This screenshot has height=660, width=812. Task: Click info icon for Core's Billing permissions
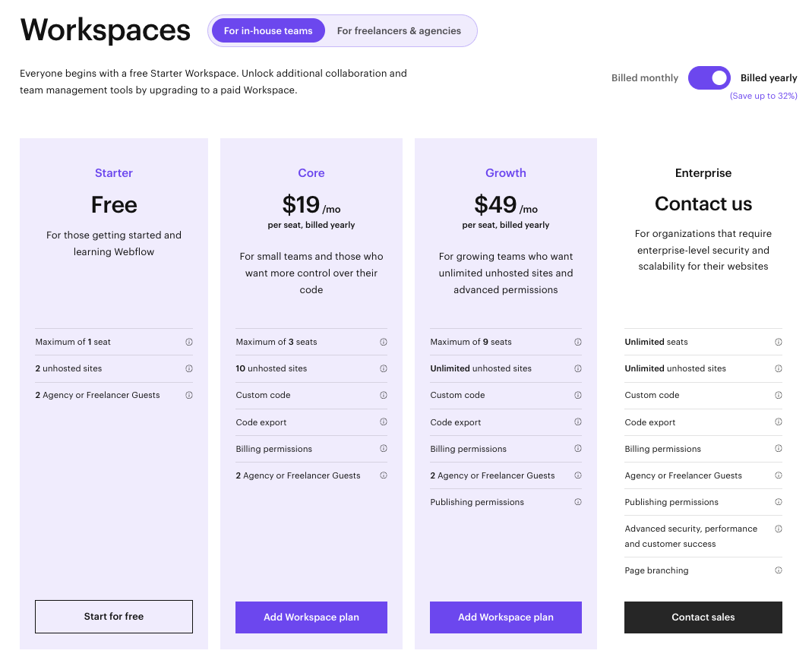(x=384, y=449)
